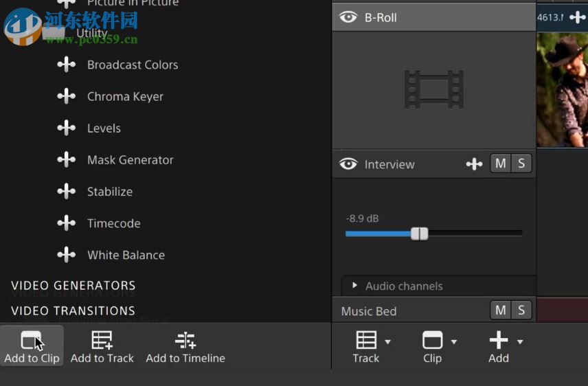Click the Stabilize plugin icon
This screenshot has width=588, height=386.
click(x=67, y=192)
